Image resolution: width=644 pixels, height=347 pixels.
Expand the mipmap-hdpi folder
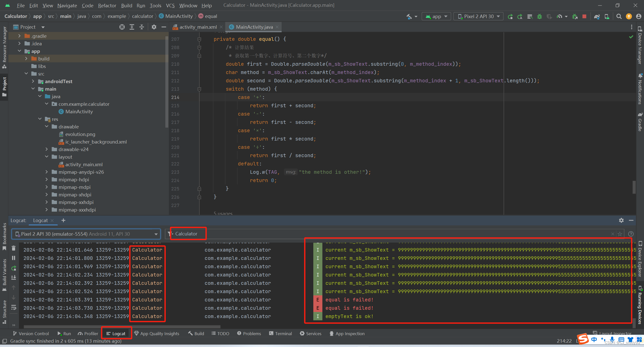click(x=47, y=180)
